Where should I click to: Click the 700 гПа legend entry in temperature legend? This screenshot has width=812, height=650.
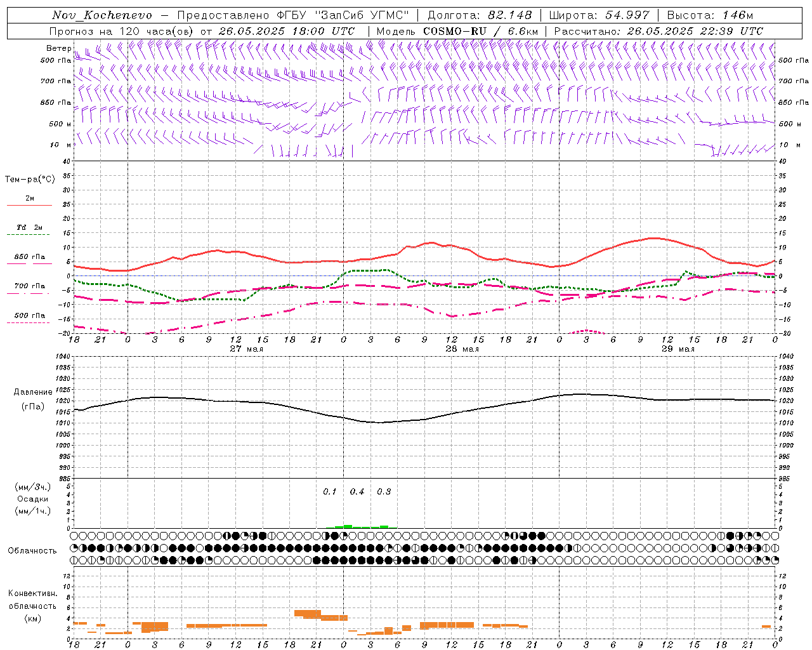pos(30,286)
